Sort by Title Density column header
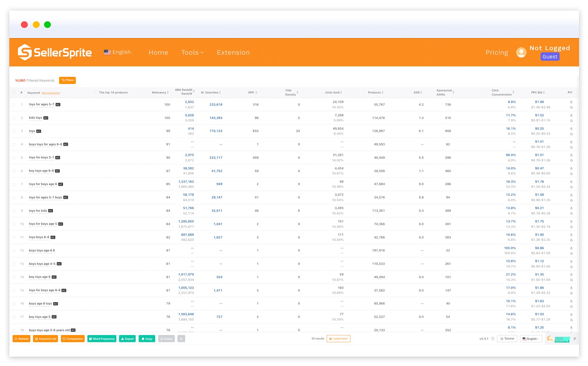Screen dimensions: 588x366 click(x=292, y=92)
